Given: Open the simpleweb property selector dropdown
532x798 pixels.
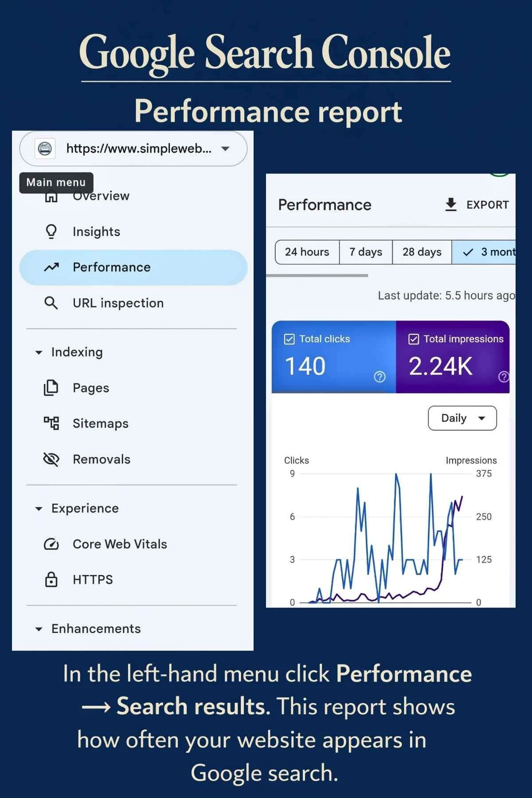Looking at the screenshot, I should pyautogui.click(x=133, y=149).
